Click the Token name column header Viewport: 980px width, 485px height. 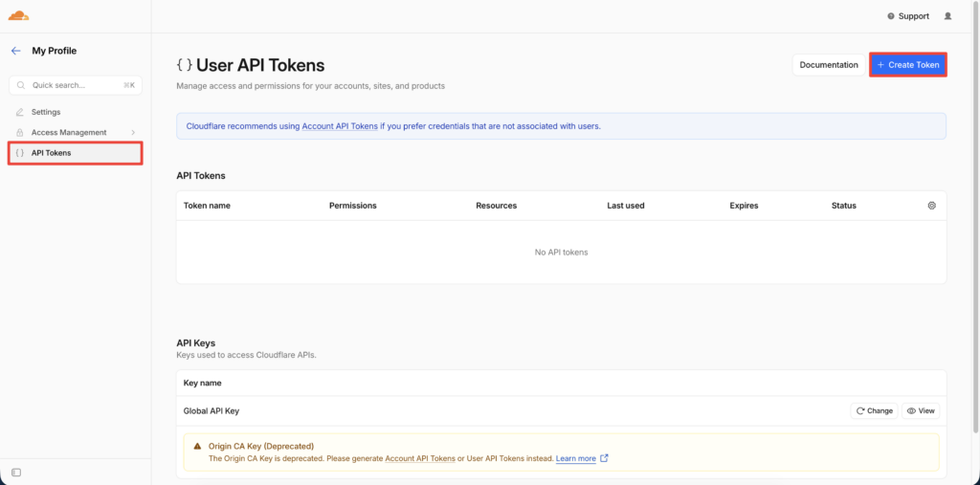point(207,206)
